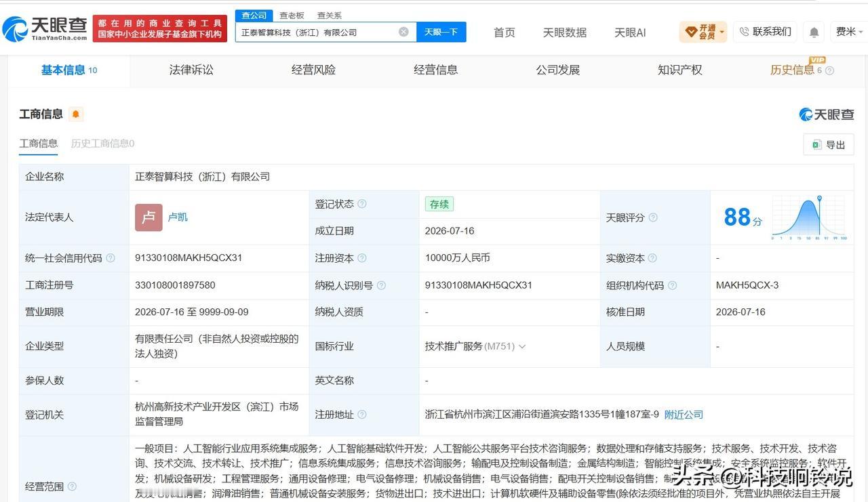The image size is (868, 502).
Task: Click the credit code 91330108MAKH5QCX31 under 统一社会信用代码
Action: tap(189, 258)
